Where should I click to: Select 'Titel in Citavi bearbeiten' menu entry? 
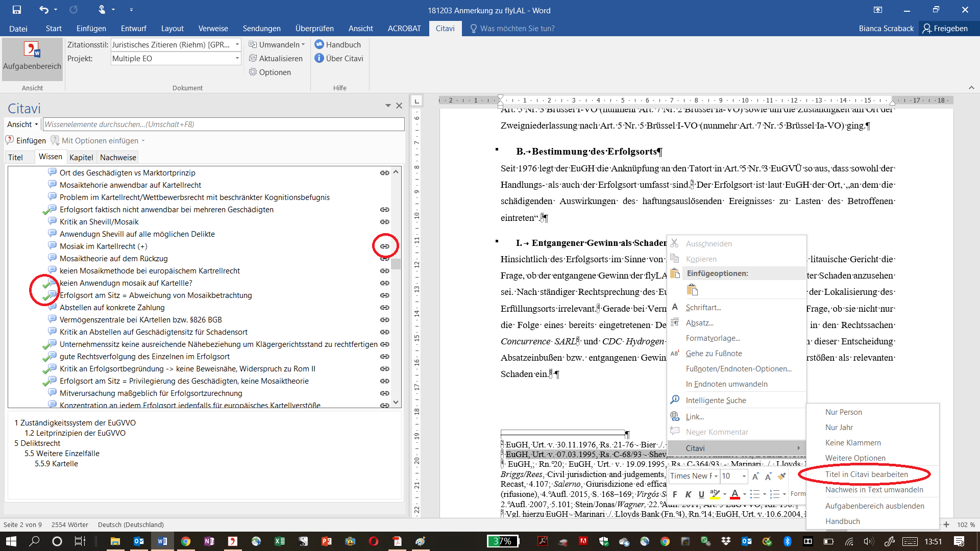pyautogui.click(x=866, y=474)
